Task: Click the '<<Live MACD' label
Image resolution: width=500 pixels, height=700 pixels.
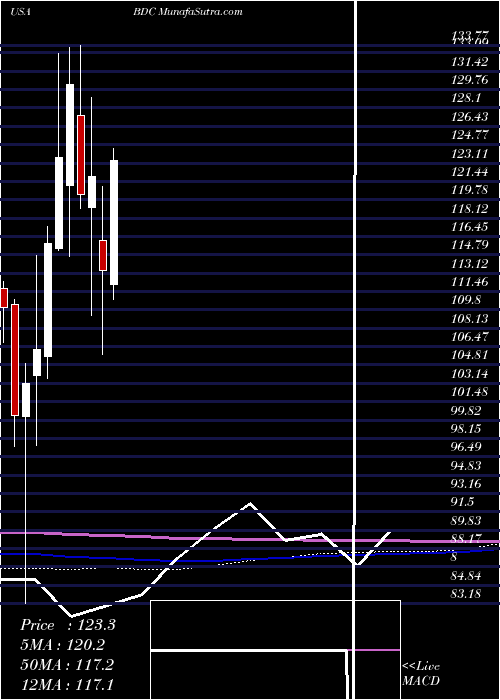Action: pos(421,674)
